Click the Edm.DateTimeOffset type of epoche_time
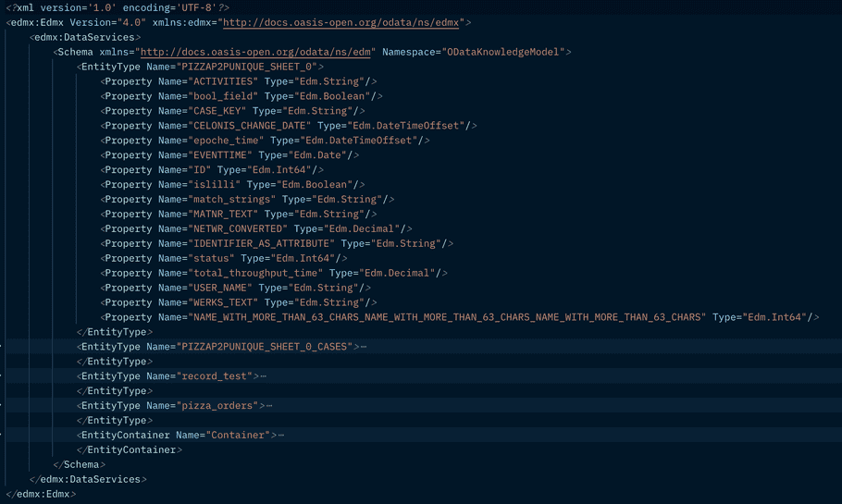The width and height of the screenshot is (842, 504). (x=346, y=141)
